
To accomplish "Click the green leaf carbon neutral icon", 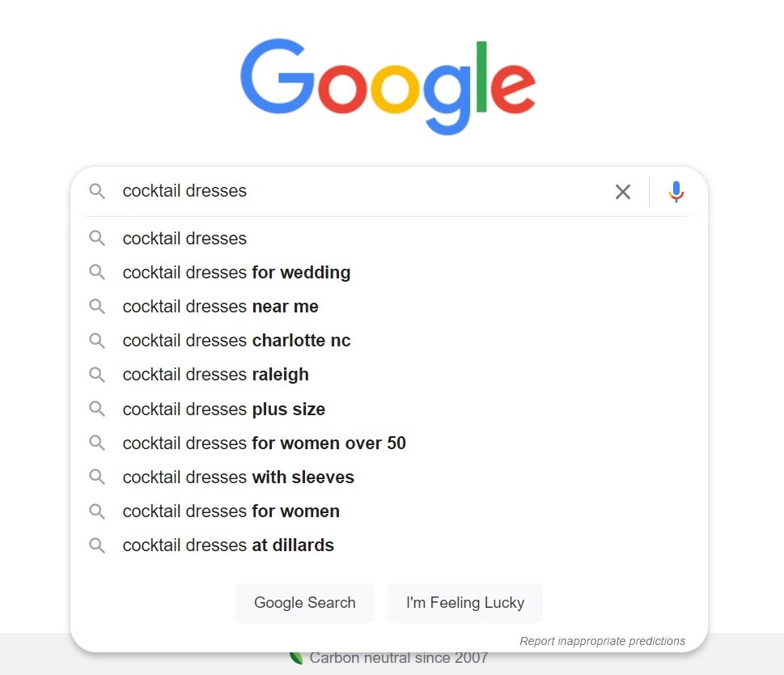I will tap(295, 657).
